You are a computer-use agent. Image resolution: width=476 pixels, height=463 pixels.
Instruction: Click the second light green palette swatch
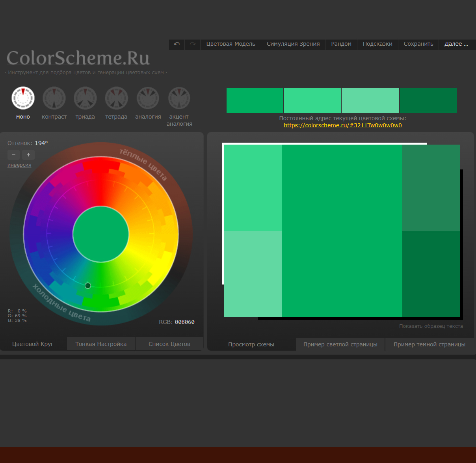tap(312, 100)
